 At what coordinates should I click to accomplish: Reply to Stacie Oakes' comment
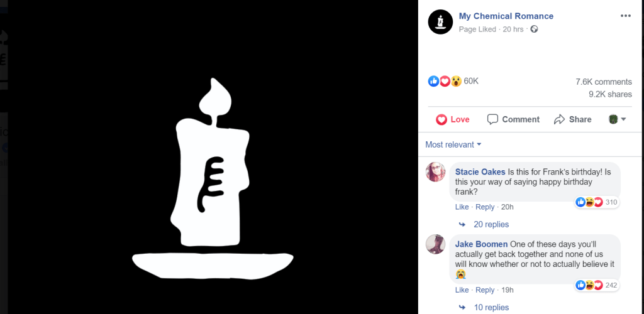point(485,207)
